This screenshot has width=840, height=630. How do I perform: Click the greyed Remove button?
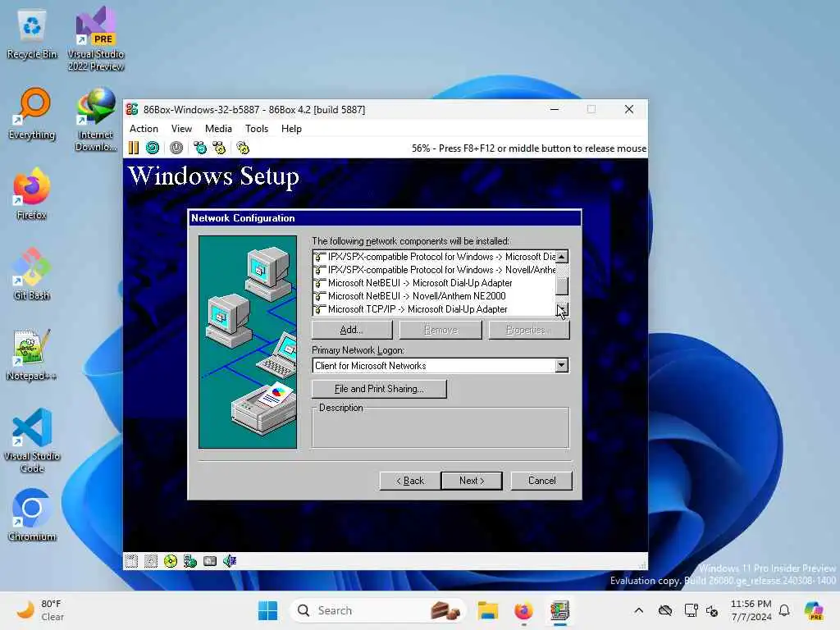(x=441, y=330)
